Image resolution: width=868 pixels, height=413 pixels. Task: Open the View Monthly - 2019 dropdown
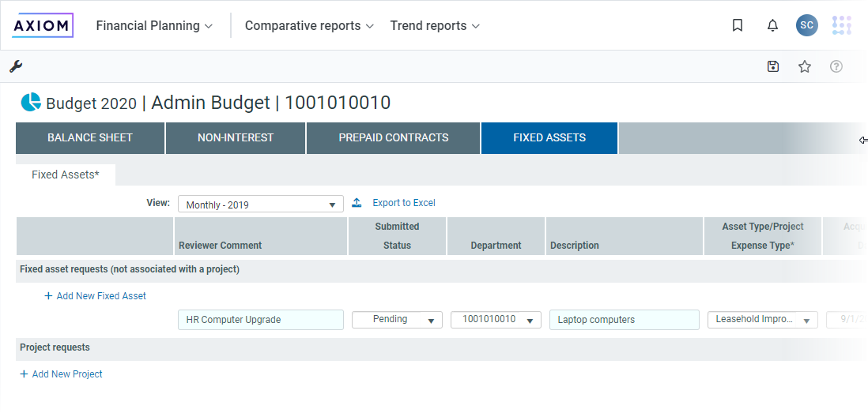[261, 204]
